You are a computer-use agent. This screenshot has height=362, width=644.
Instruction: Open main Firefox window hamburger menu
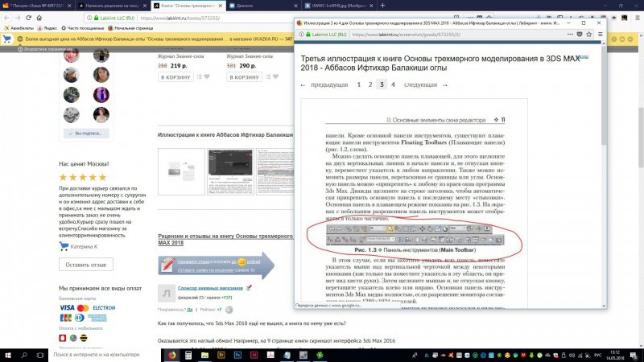(x=638, y=18)
